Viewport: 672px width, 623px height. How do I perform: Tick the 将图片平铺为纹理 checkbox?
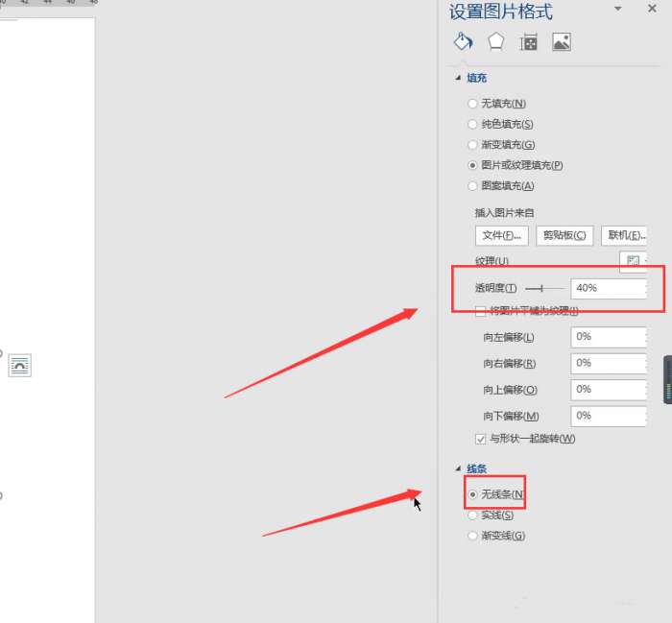coord(480,311)
